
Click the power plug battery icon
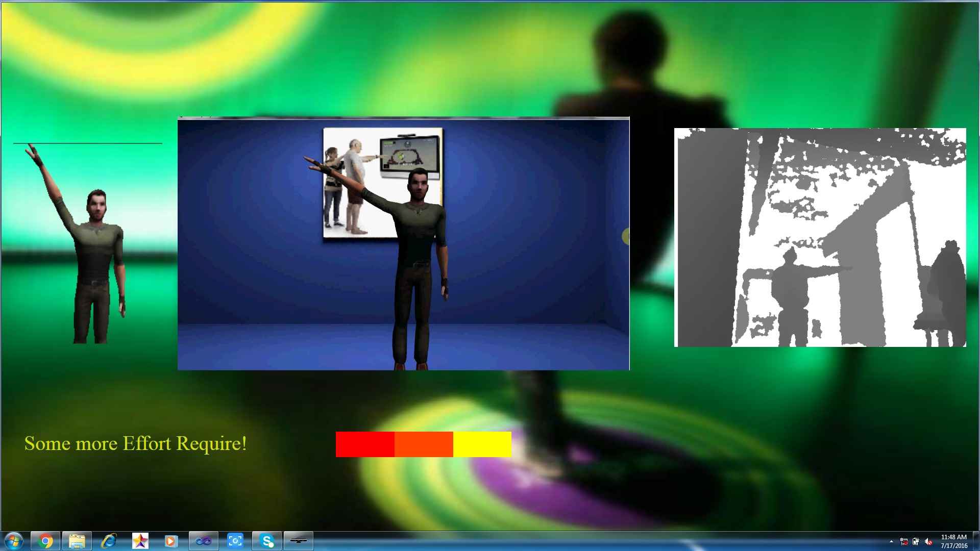[916, 542]
